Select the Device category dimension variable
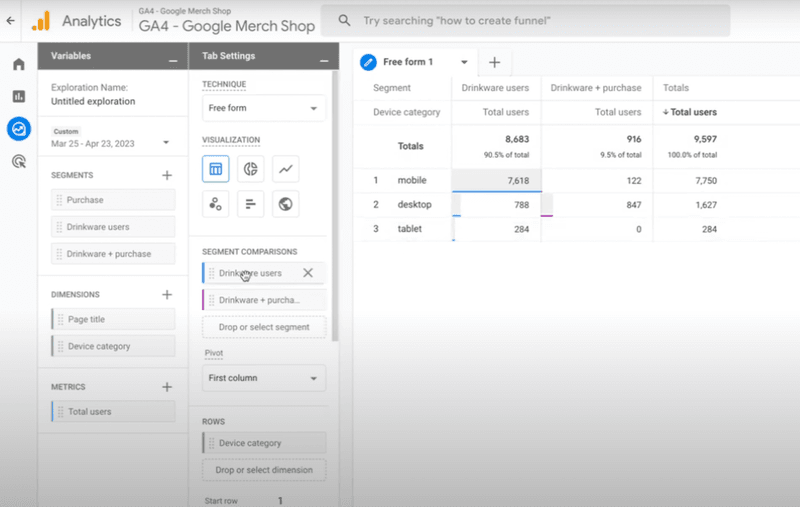800x507 pixels. coord(113,346)
